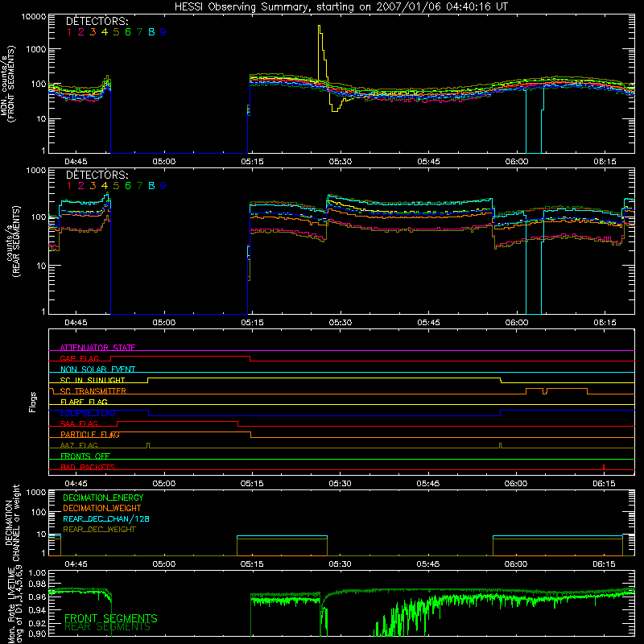Click 06:15 time label under front segments plot
Screen dimensions: 644x644
(x=605, y=162)
